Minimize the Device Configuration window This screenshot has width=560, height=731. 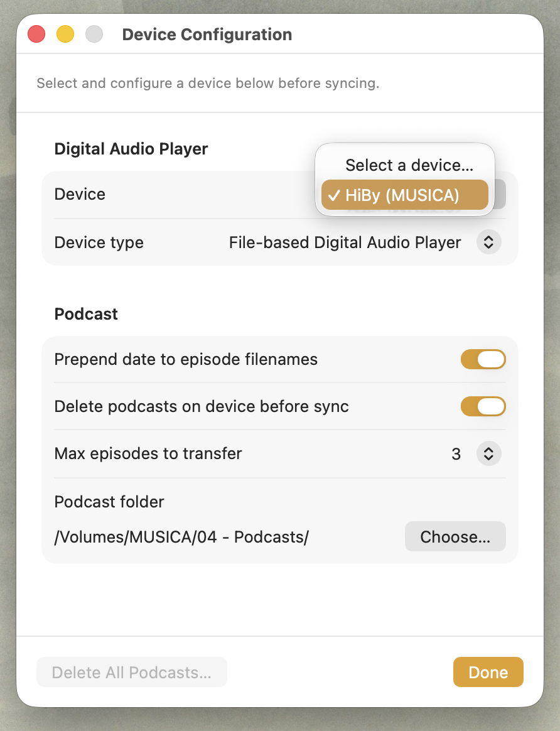(x=65, y=34)
